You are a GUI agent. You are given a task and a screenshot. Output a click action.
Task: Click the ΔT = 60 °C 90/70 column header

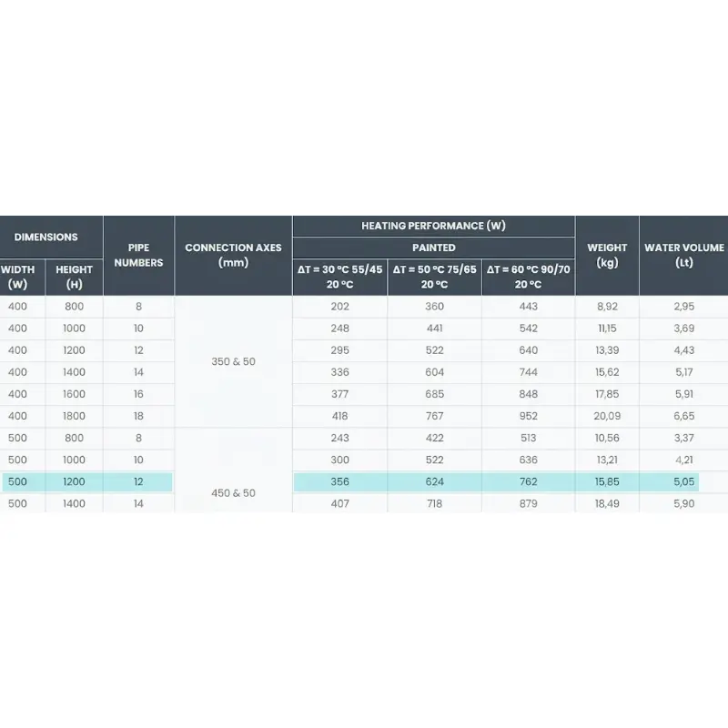(x=529, y=278)
